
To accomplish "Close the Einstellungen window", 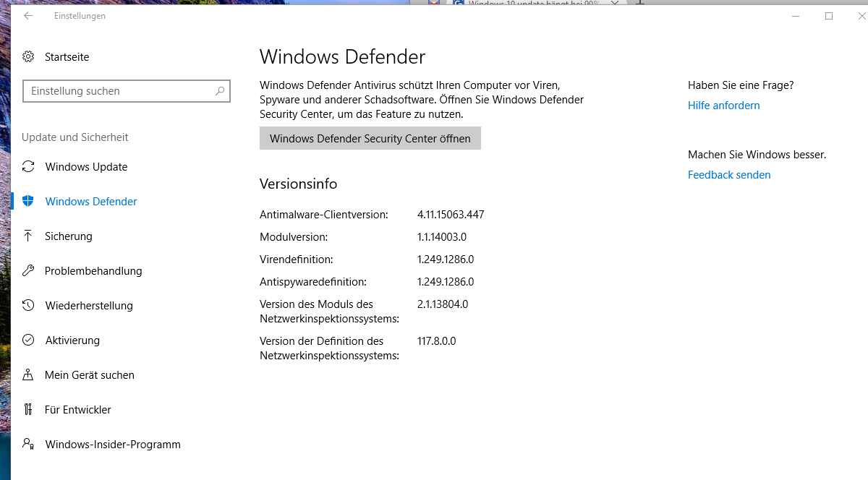I will [862, 16].
